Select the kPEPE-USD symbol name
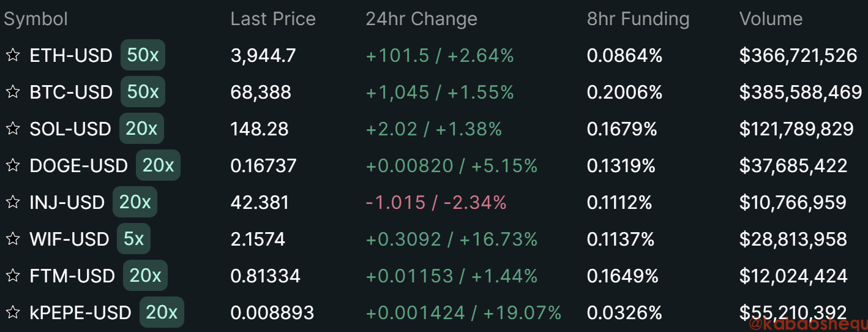The image size is (868, 332). click(80, 313)
